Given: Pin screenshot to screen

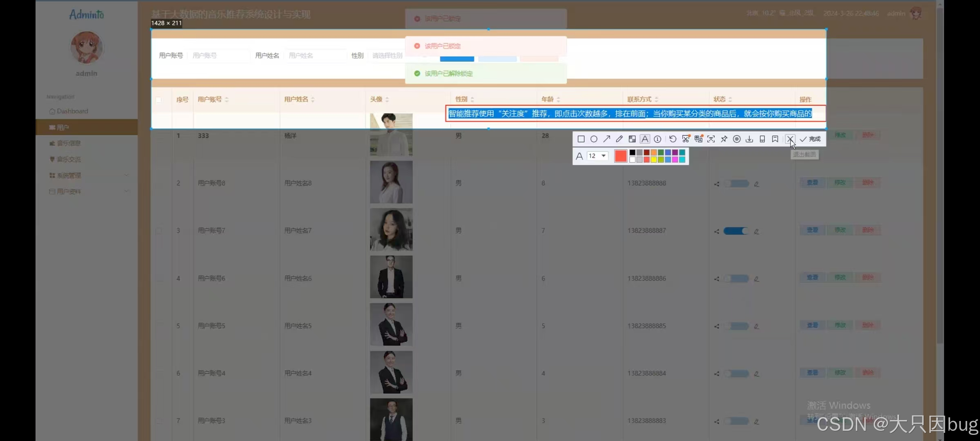Looking at the screenshot, I should pos(724,139).
